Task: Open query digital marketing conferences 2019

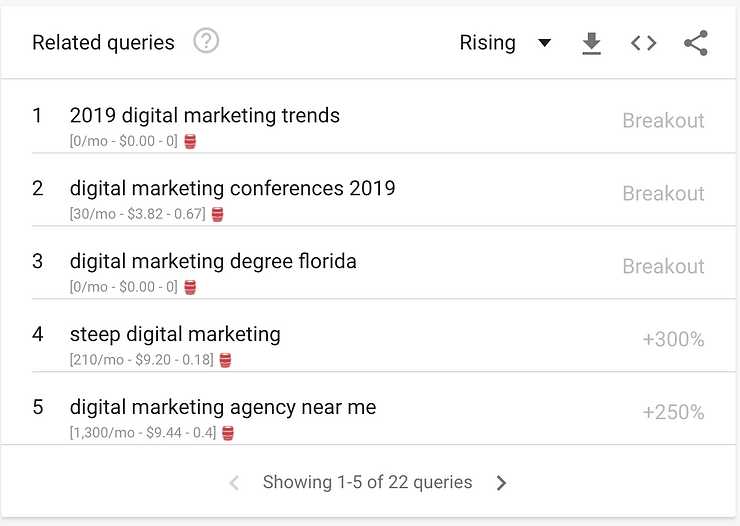Action: click(x=233, y=188)
